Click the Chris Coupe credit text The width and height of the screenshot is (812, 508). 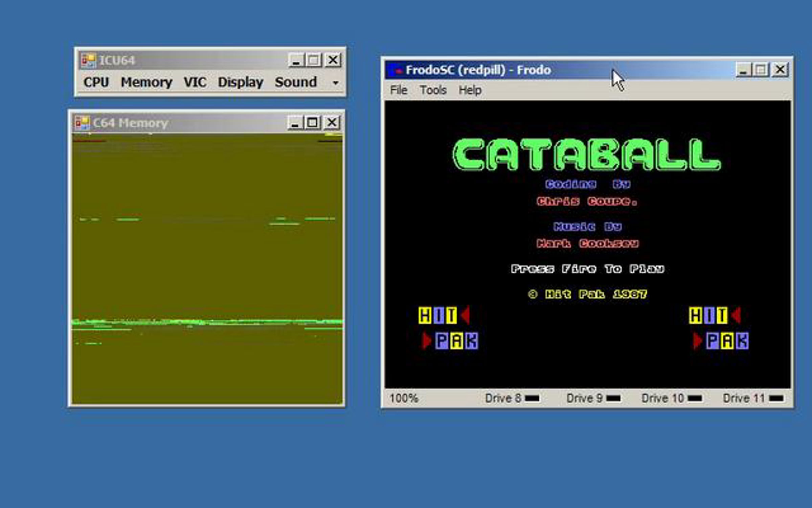coord(587,201)
